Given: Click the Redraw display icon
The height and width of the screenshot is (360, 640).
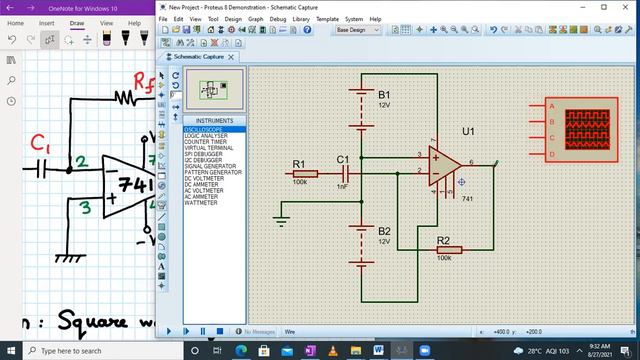Looking at the screenshot, I should coord(395,30).
